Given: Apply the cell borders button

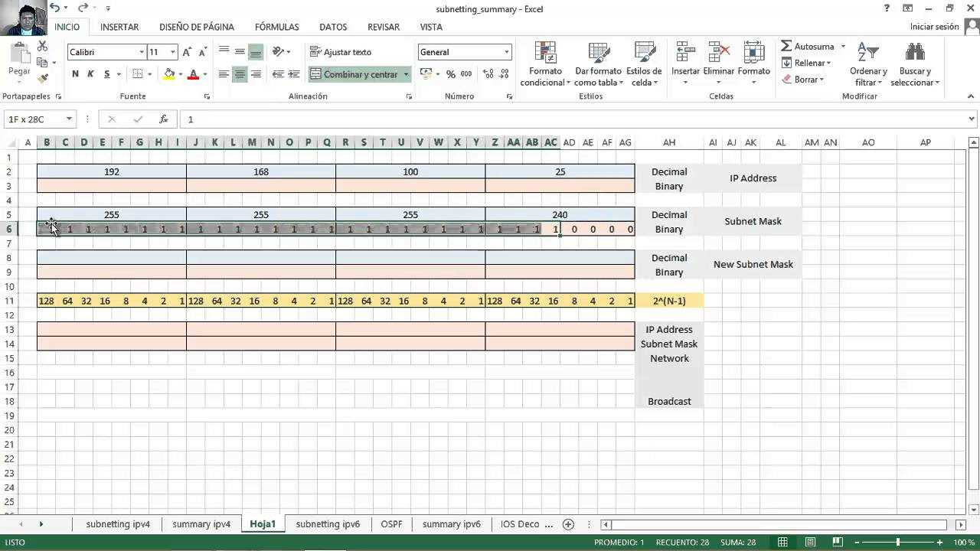Looking at the screenshot, I should (138, 74).
